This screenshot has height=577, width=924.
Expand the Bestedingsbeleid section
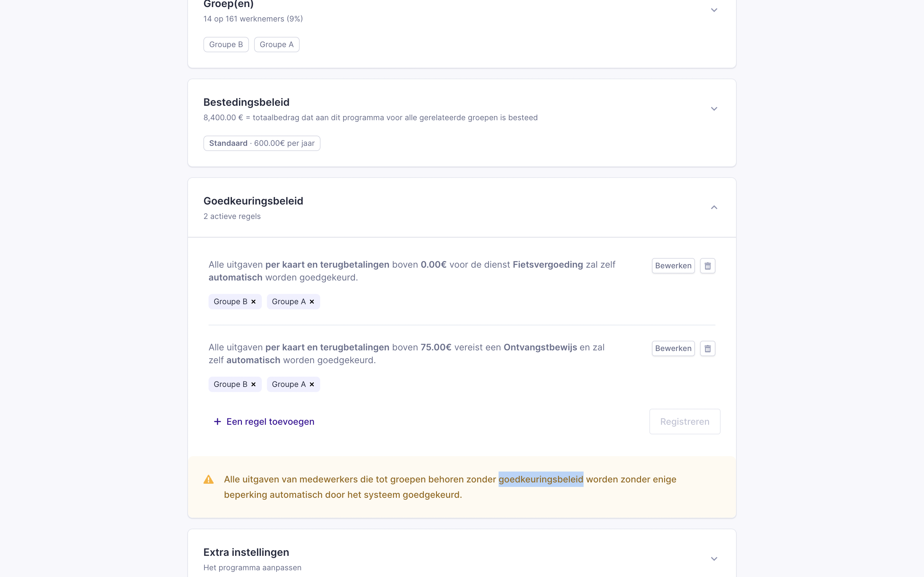point(714,109)
